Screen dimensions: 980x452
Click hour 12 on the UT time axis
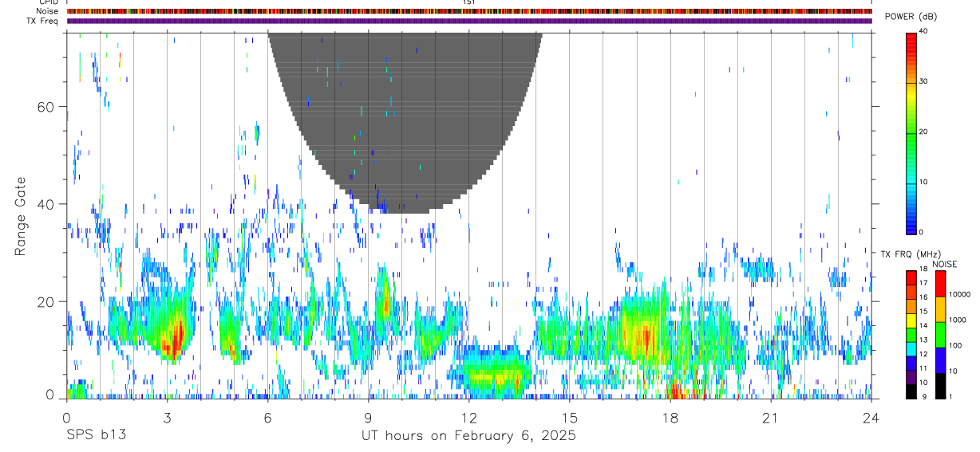click(468, 417)
